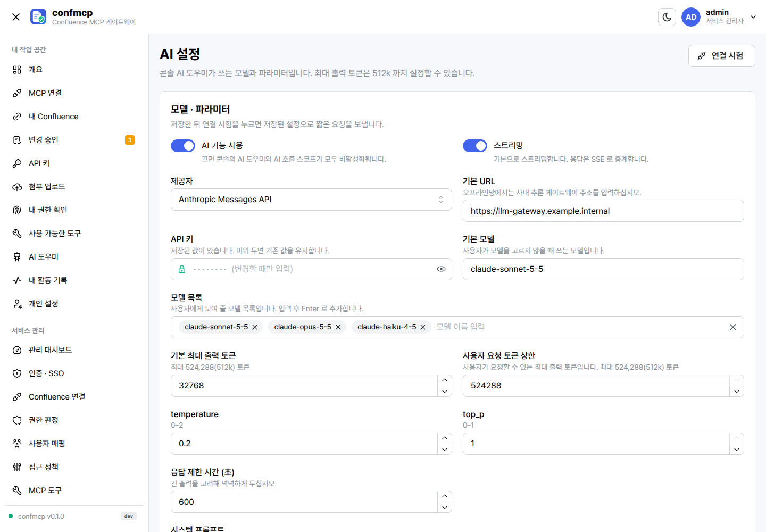766x532 pixels.
Task: Click the 개요 grid icon in sidebar
Action: (17, 70)
